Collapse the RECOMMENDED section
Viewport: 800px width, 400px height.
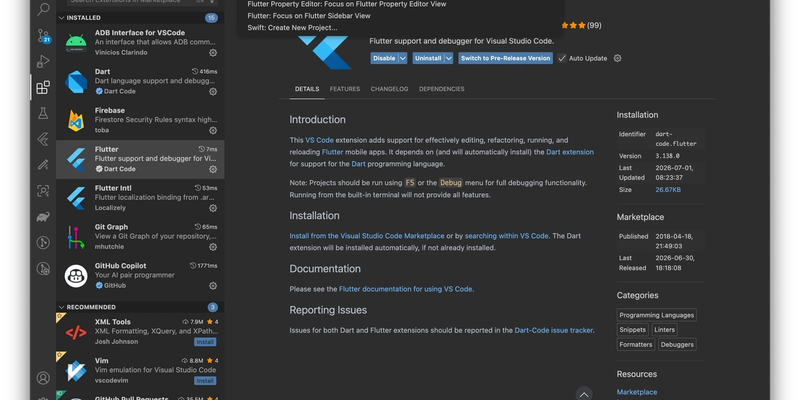[x=140, y=307]
